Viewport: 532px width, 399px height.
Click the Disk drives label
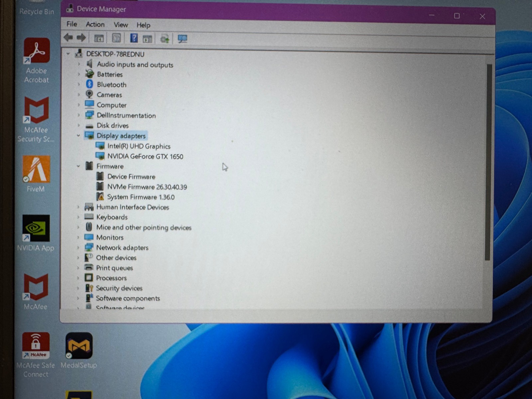112,125
